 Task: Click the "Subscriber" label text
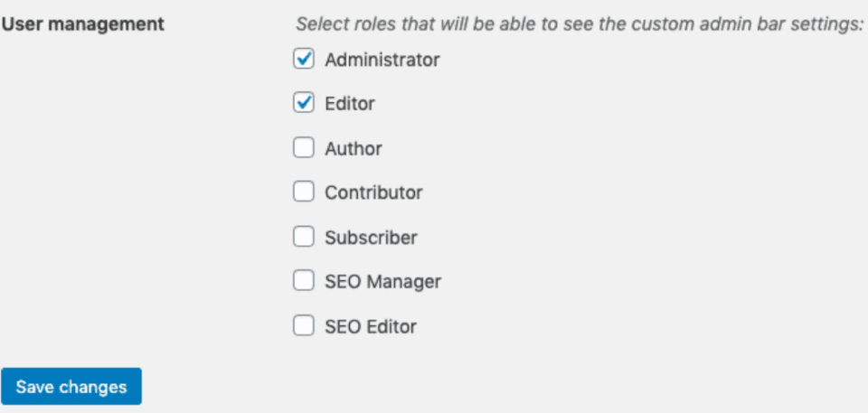pos(371,238)
